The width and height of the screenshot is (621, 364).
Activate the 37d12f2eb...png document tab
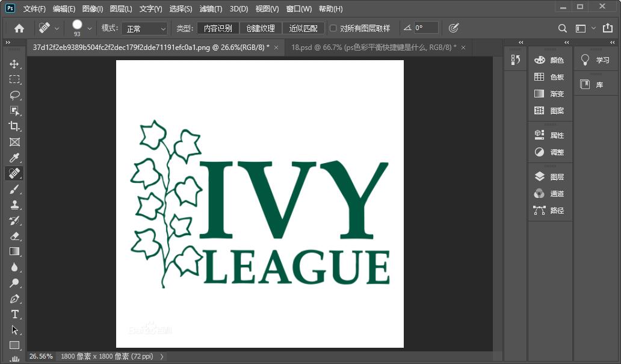[x=151, y=47]
